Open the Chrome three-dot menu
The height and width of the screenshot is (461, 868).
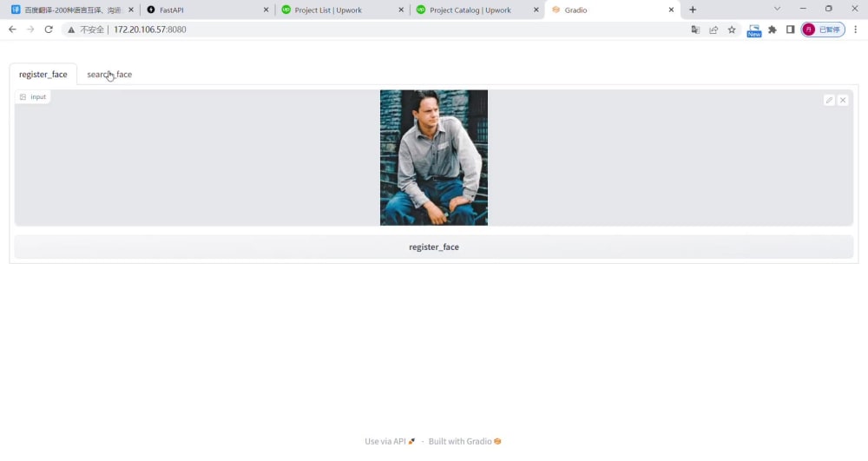(855, 30)
